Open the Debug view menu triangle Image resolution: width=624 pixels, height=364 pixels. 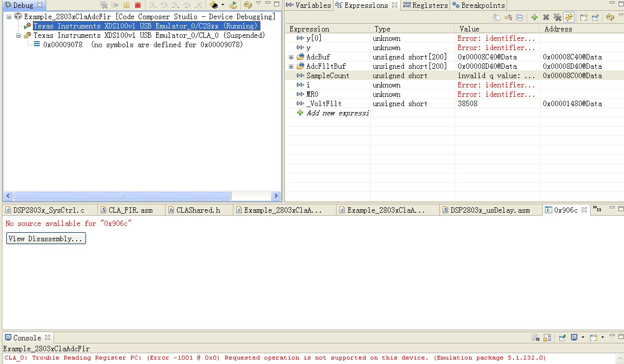[258, 3]
